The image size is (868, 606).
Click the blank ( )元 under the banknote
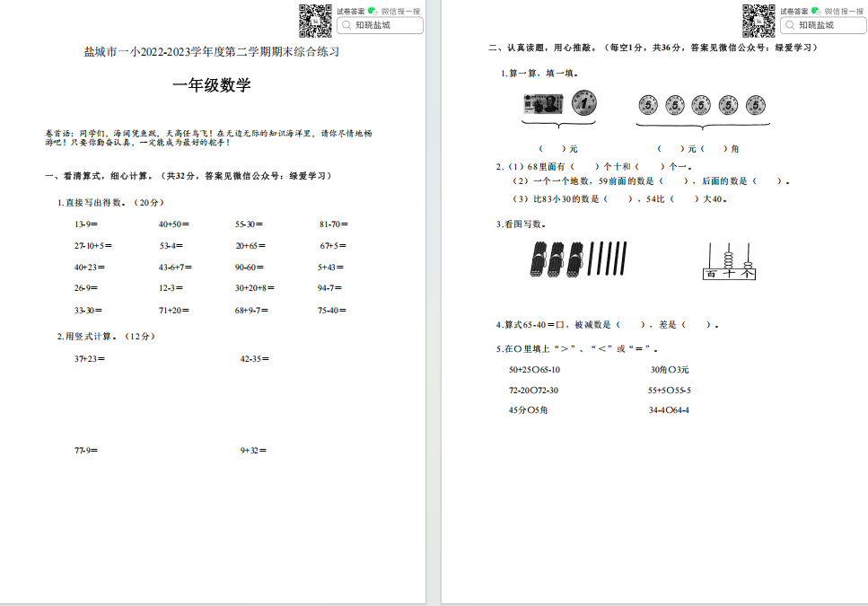point(558,149)
